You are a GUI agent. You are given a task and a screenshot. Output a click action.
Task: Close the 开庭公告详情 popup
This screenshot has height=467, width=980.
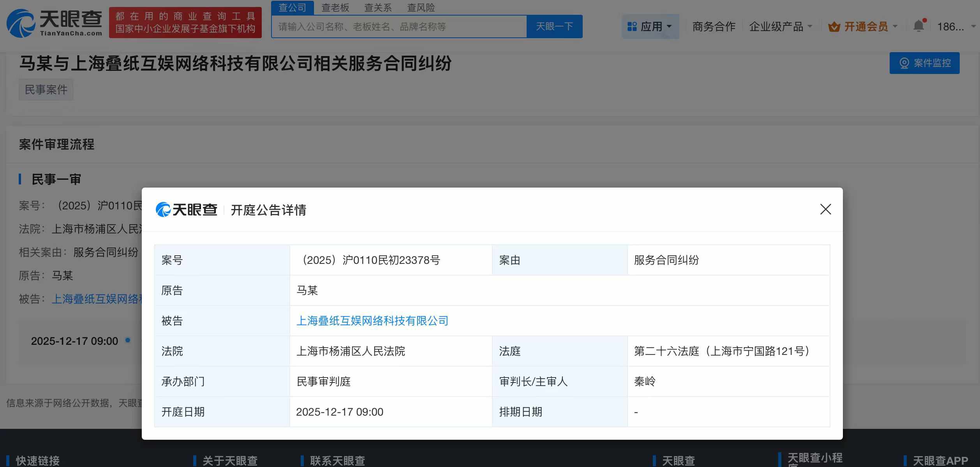coord(825,209)
